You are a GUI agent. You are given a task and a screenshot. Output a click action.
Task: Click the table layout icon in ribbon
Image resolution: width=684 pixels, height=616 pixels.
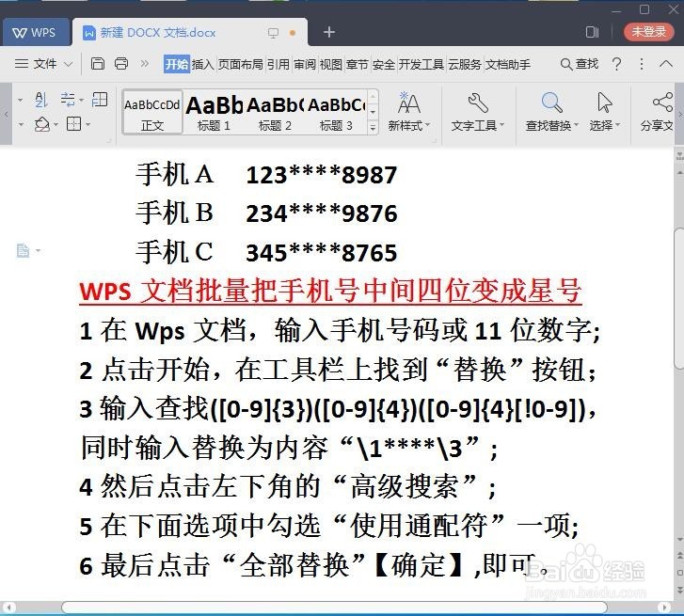[100, 100]
